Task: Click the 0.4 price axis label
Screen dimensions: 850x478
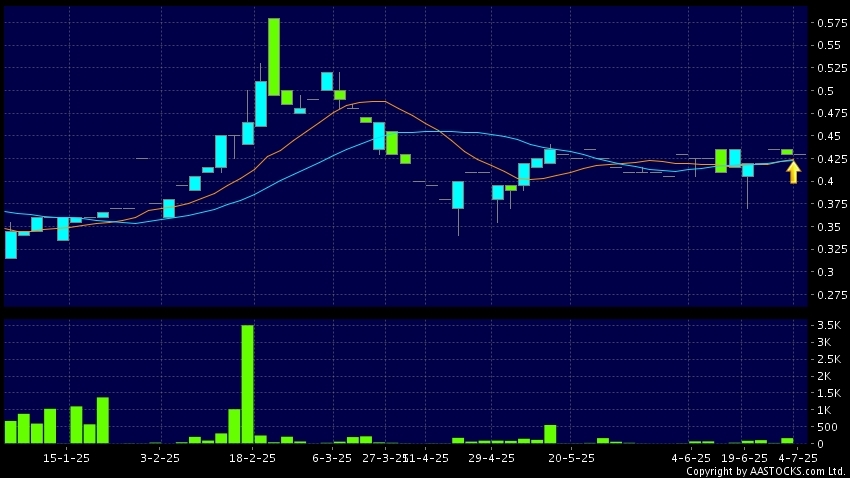Action: 826,181
